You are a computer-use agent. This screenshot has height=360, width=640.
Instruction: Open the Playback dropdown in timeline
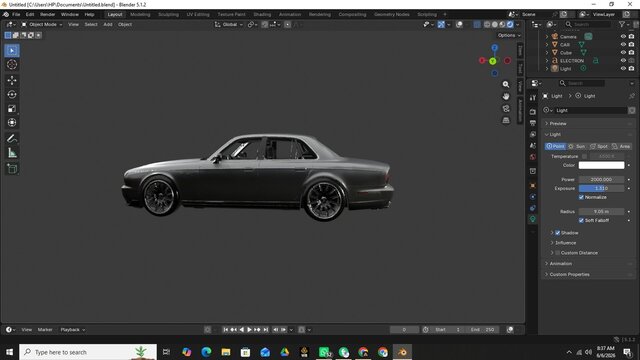click(72, 330)
